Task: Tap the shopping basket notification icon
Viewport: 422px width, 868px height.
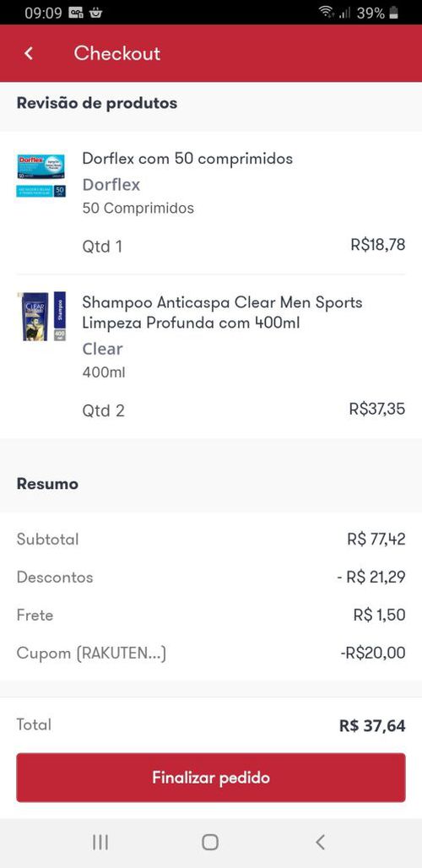Action: point(95,12)
